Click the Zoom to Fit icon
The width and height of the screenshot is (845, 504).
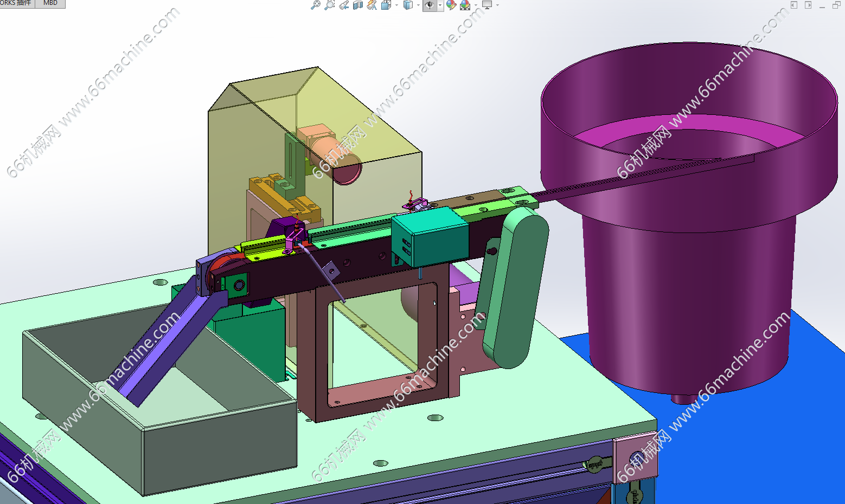point(315,5)
